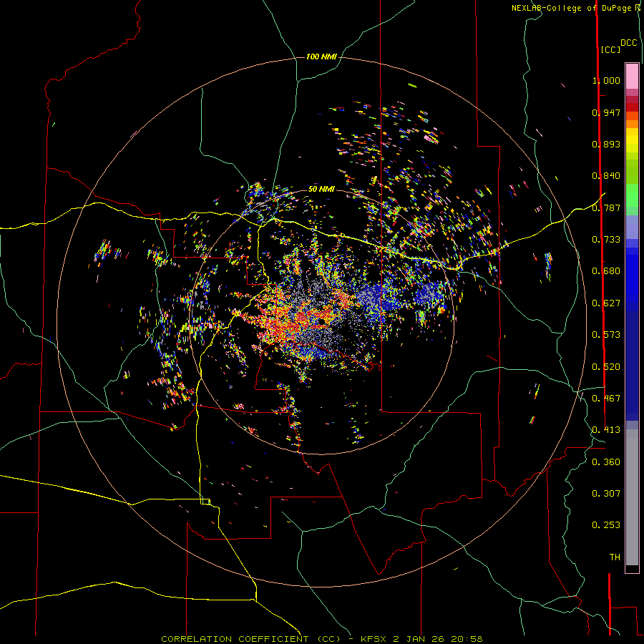Click the black radar site dot at center
This screenshot has width=644, height=644.
(321, 321)
